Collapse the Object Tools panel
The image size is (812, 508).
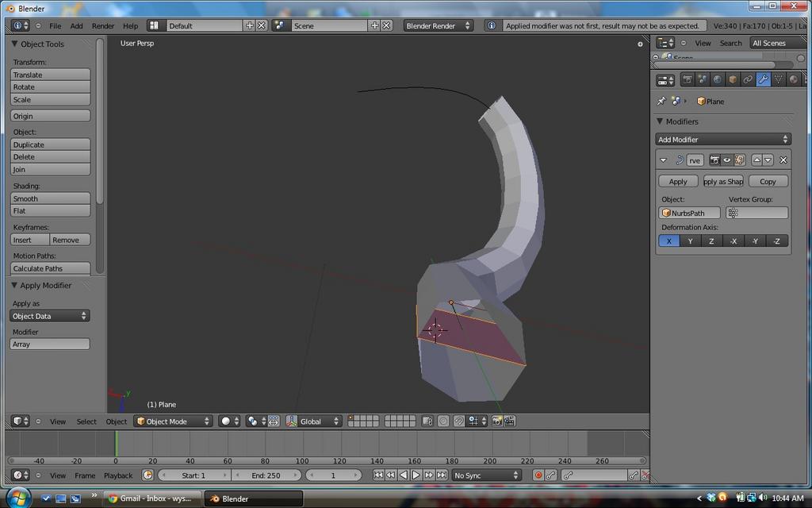pyautogui.click(x=14, y=44)
